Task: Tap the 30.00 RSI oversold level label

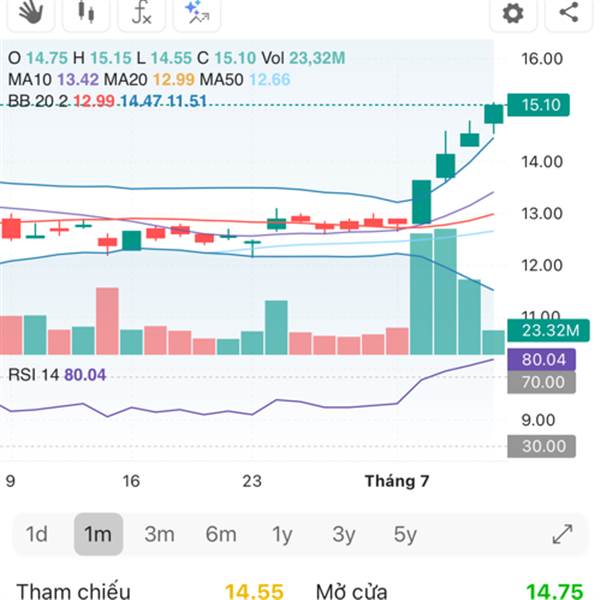Action: [541, 446]
